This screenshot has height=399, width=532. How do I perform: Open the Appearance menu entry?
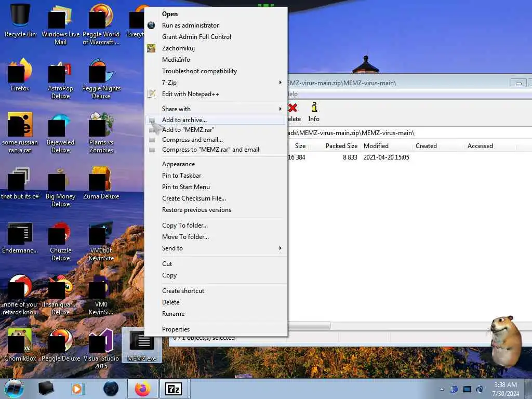pyautogui.click(x=216, y=164)
